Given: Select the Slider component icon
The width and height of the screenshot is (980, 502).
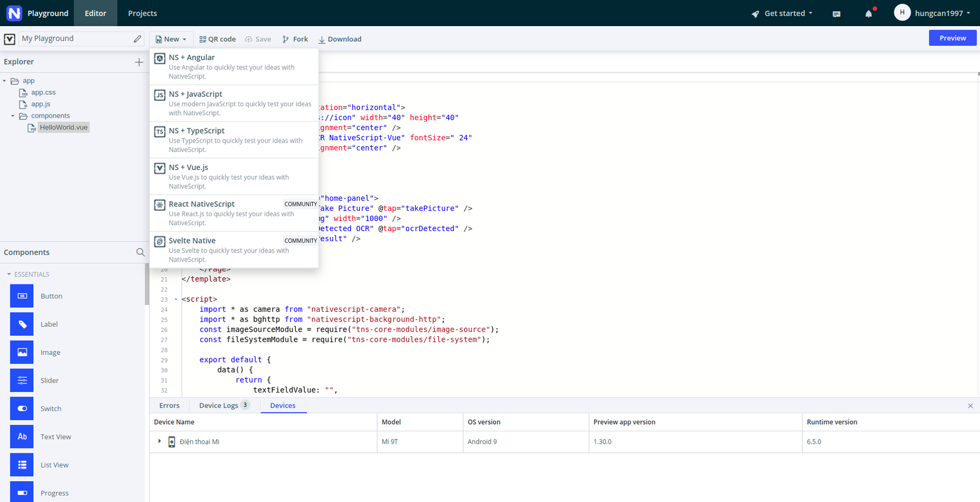Looking at the screenshot, I should coord(22,380).
